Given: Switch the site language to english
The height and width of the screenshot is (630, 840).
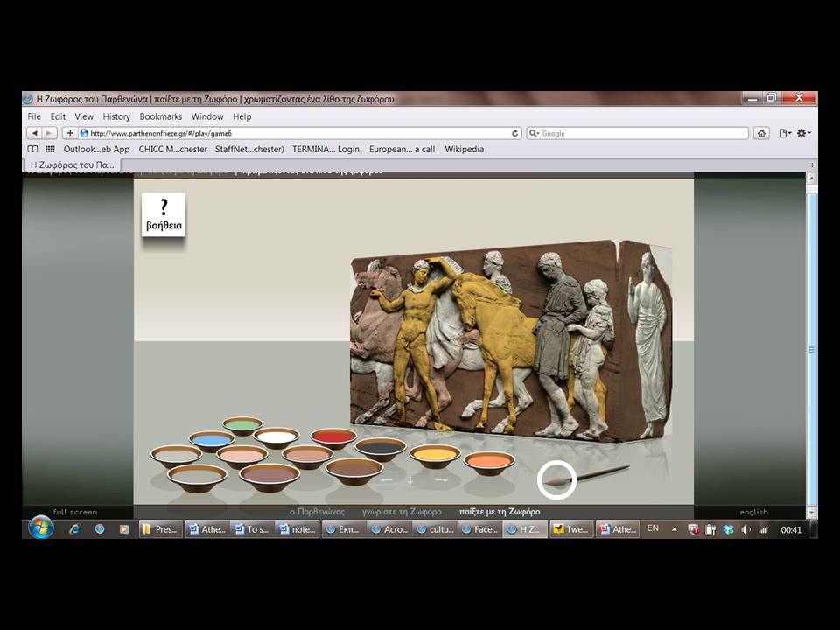Looking at the screenshot, I should click(753, 512).
